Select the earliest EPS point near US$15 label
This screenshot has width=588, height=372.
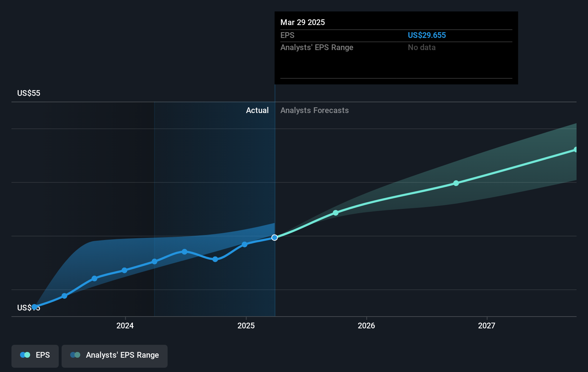[34, 307]
